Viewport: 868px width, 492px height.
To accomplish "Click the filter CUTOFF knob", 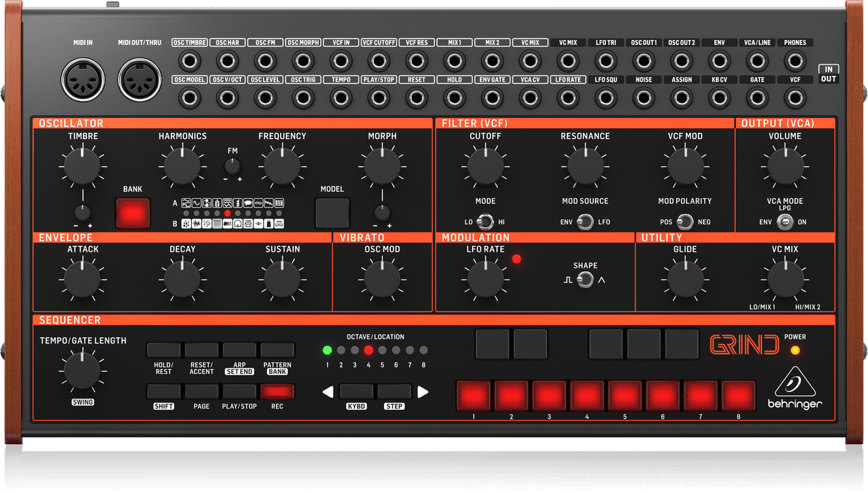I will pyautogui.click(x=485, y=166).
